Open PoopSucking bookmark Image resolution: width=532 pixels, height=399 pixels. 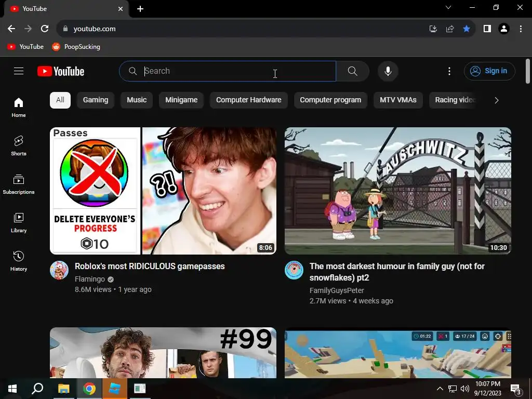coord(76,47)
